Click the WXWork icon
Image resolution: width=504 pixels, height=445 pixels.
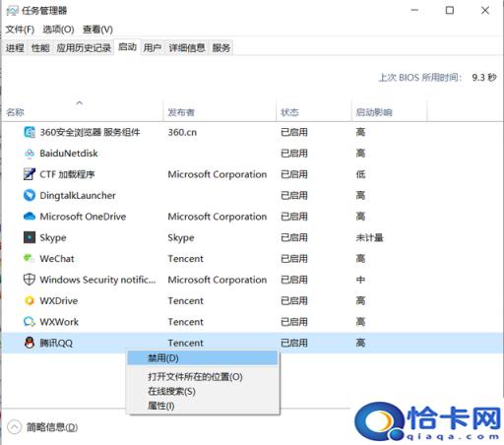[30, 322]
